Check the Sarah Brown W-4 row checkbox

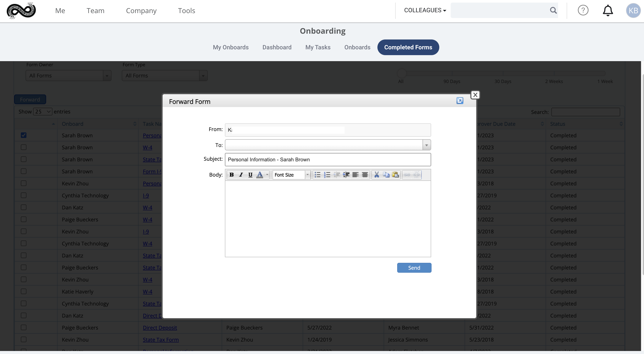coord(23,147)
